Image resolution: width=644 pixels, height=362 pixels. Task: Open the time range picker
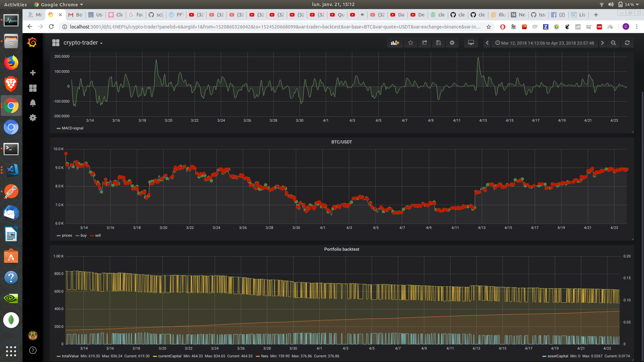tap(545, 43)
